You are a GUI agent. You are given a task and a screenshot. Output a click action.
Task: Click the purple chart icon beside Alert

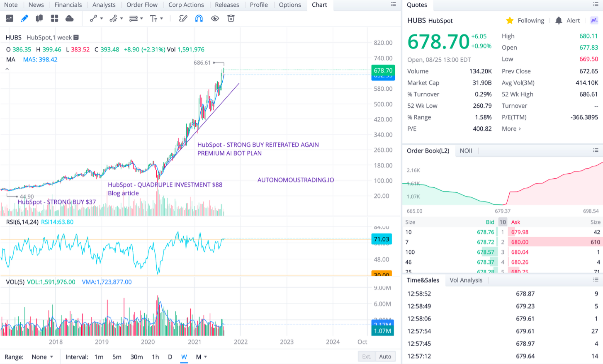point(594,20)
